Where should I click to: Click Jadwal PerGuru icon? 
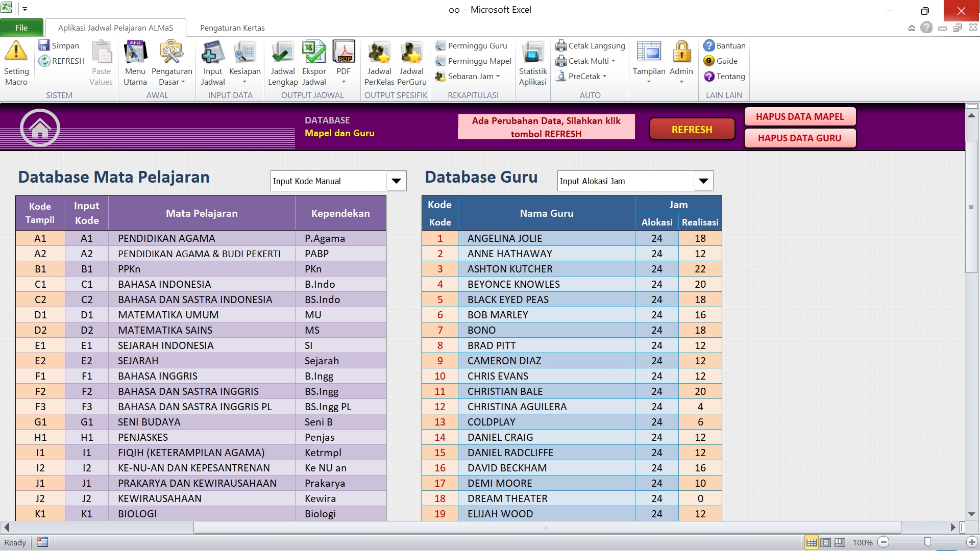(411, 53)
